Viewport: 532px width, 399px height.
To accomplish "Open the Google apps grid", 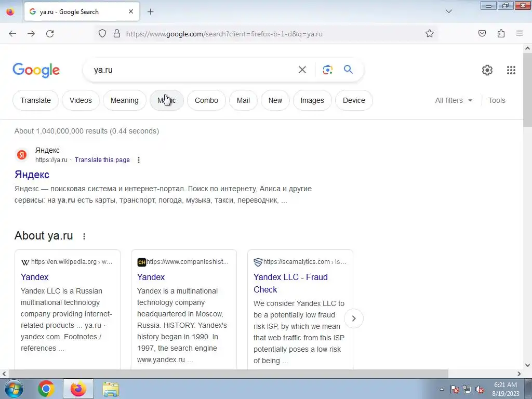I will pos(511,70).
